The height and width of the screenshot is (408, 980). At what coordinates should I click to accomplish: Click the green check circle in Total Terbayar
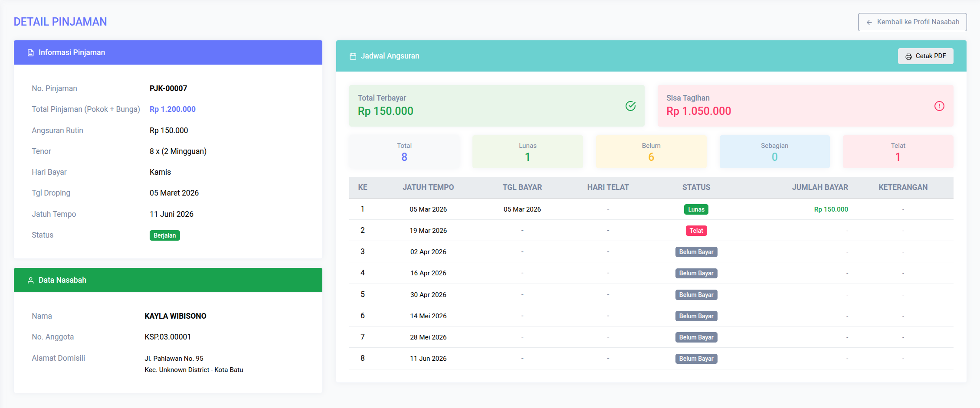(630, 106)
